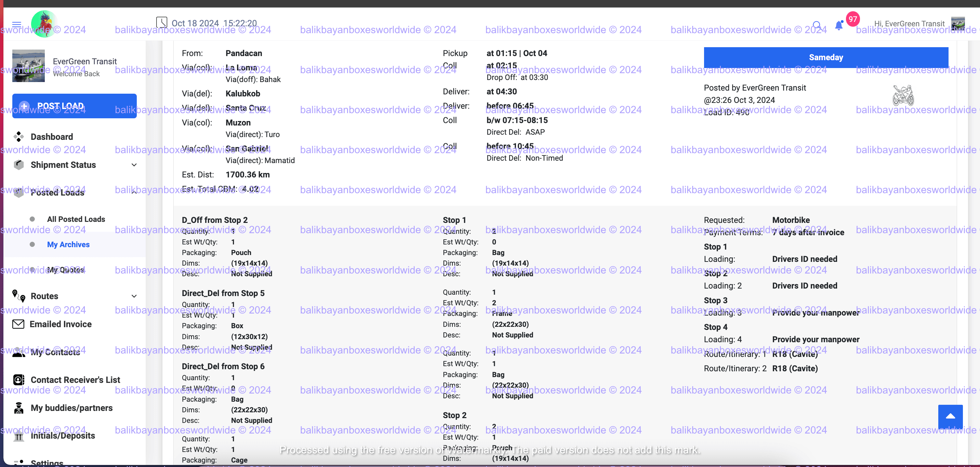The image size is (980, 467).
Task: Select All Posted Loads submenu item
Action: [x=76, y=219]
